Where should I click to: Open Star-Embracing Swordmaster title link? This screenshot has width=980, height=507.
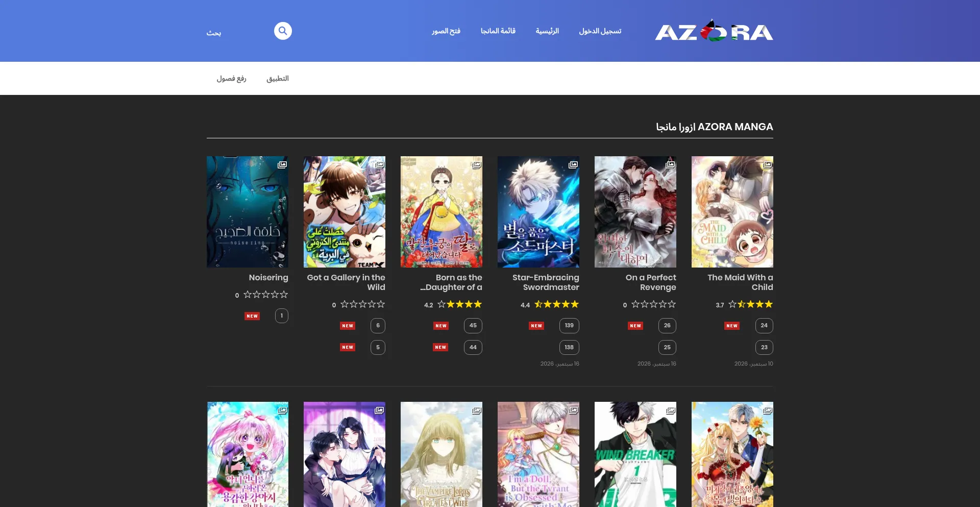coord(546,282)
